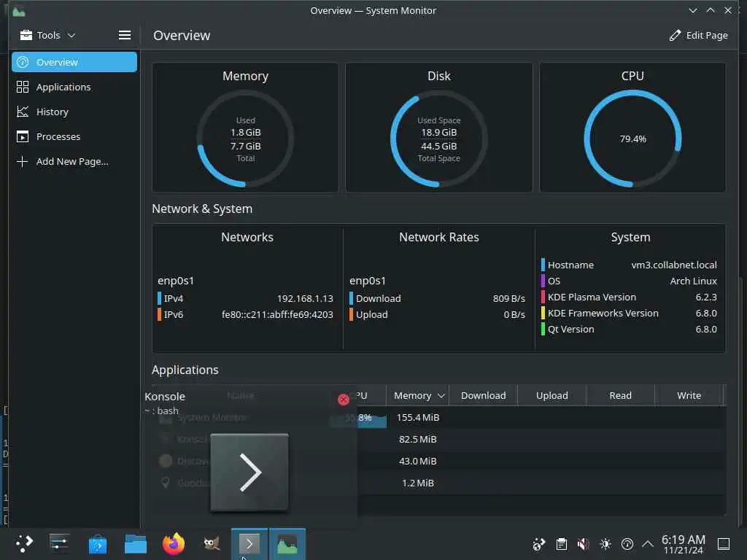Sort applications by Read column
Viewport: 747px width, 560px height.
[x=620, y=396]
